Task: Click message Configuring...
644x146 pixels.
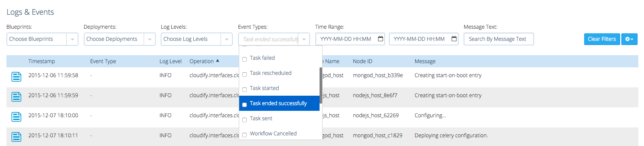Action: click(430, 115)
